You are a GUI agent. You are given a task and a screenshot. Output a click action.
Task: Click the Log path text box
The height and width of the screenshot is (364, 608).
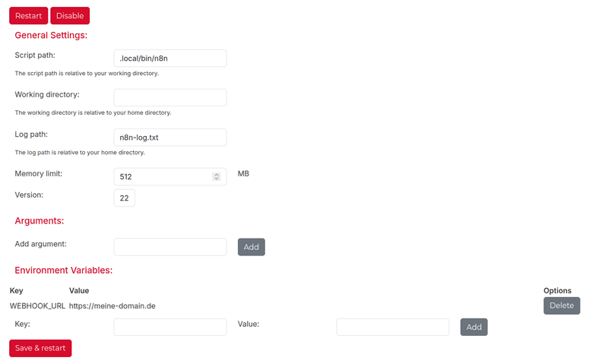click(x=170, y=138)
